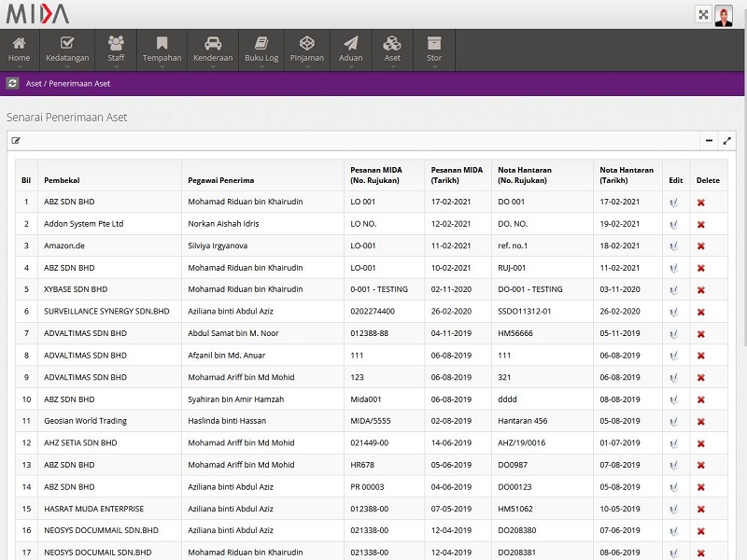
Task: Delete the Amazon.de record
Action: tap(700, 246)
